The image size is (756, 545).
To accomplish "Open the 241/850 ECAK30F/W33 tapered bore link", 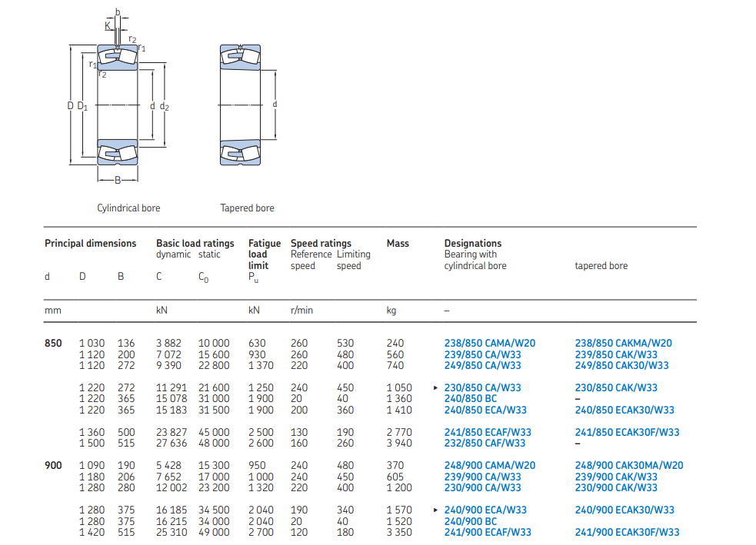I will [x=627, y=432].
